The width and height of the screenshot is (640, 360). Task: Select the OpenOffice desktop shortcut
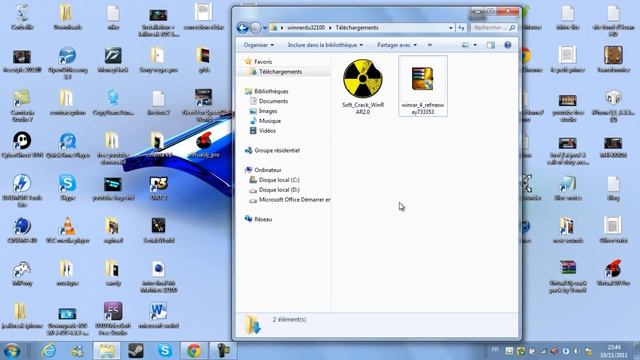click(x=68, y=63)
